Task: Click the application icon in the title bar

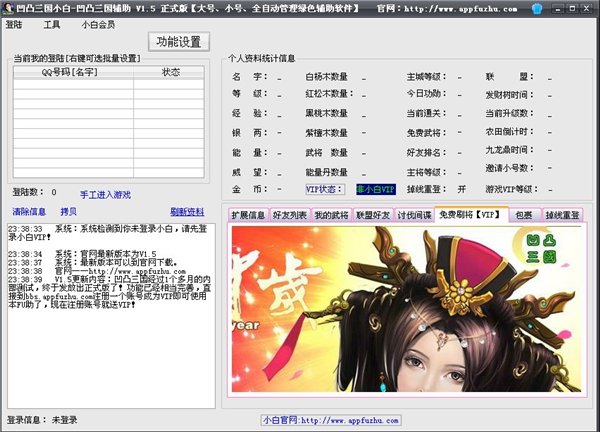Action: click(8, 8)
